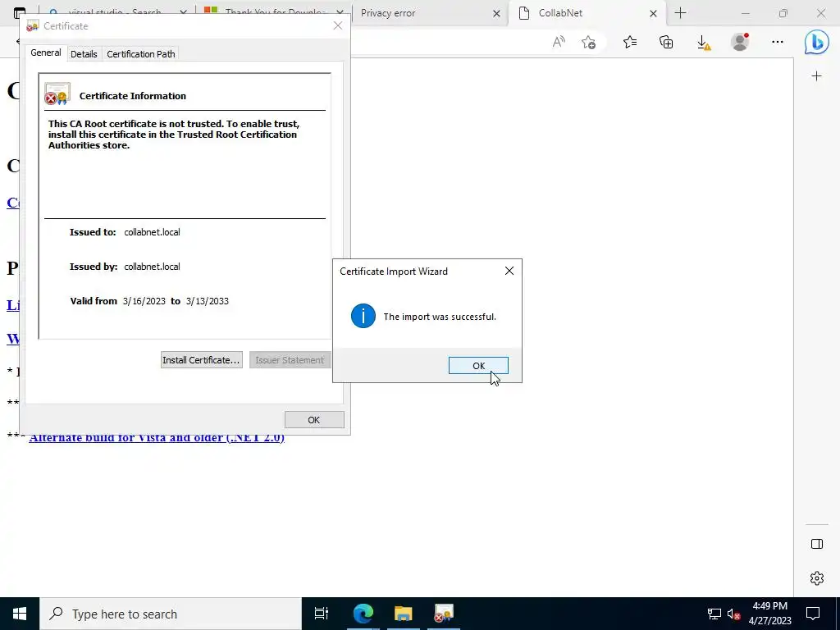Image resolution: width=840 pixels, height=630 pixels.
Task: Close the Certificate window
Action: pos(337,25)
